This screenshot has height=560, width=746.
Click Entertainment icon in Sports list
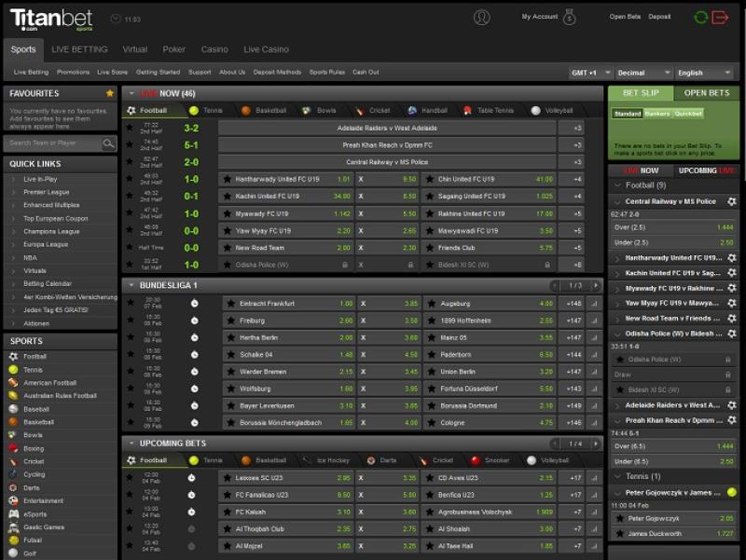pos(13,500)
